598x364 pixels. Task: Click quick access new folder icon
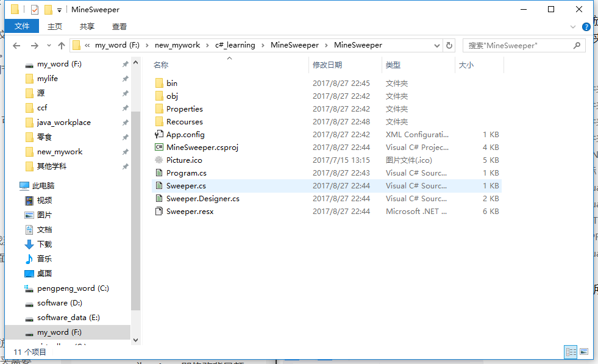[x=48, y=10]
